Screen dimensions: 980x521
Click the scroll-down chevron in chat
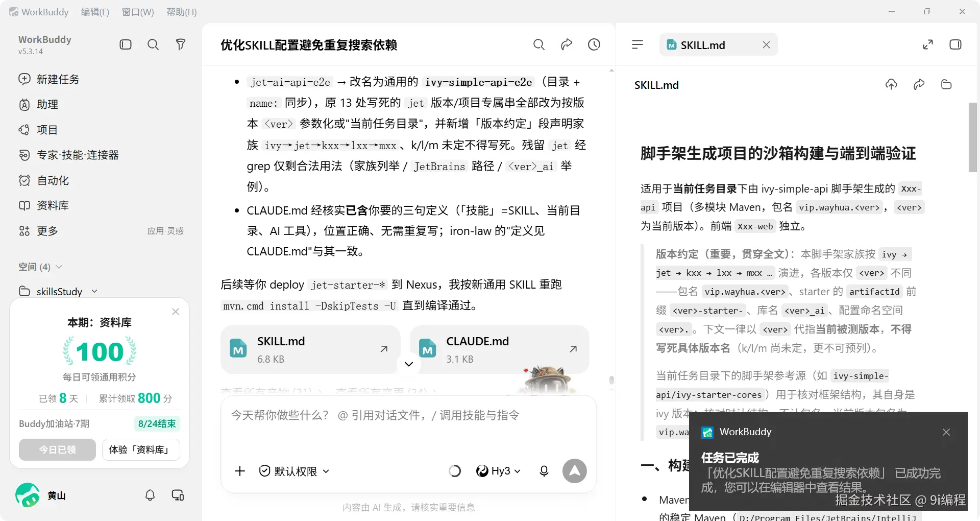pyautogui.click(x=408, y=364)
